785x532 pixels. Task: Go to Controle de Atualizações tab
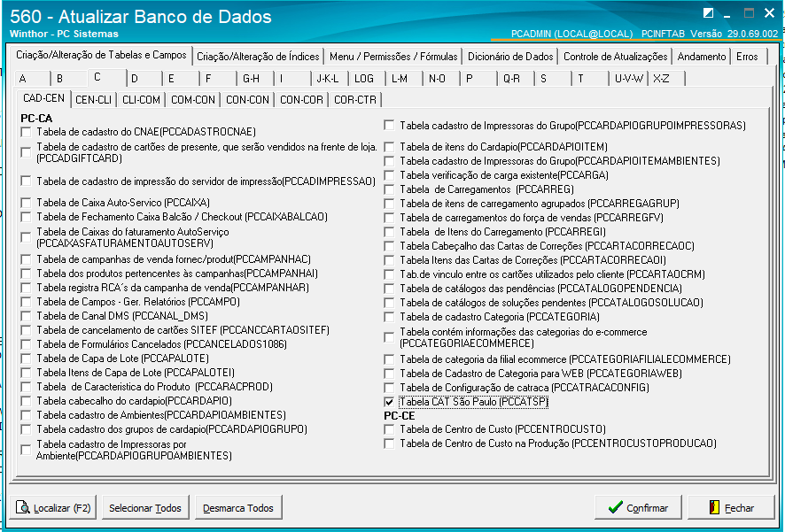(615, 57)
